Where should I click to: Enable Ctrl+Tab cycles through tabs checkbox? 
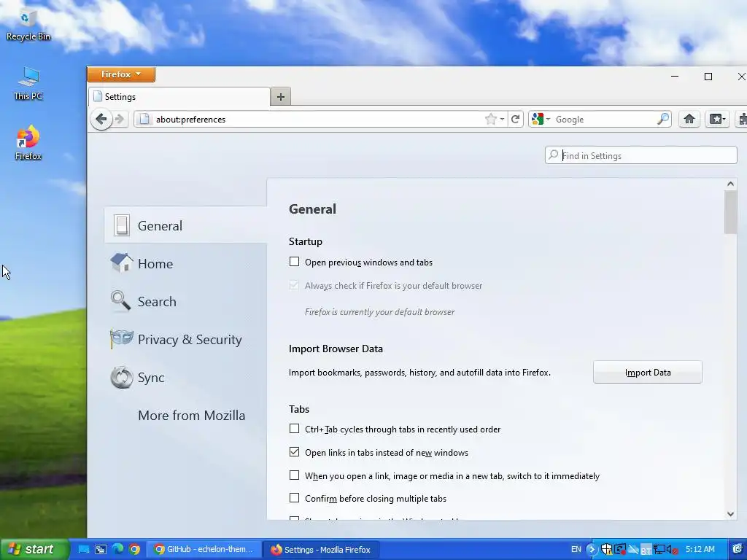pos(295,429)
